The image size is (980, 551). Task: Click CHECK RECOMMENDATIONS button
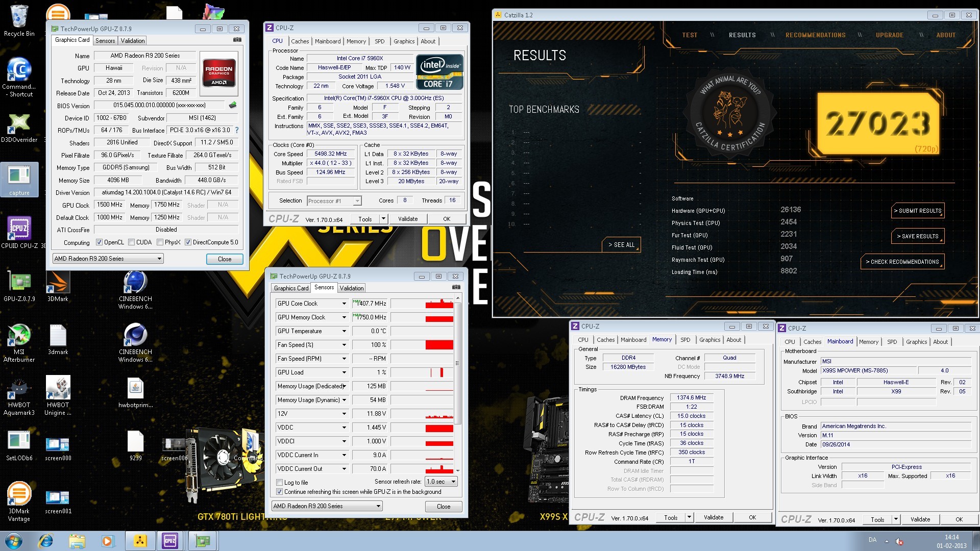tap(902, 262)
